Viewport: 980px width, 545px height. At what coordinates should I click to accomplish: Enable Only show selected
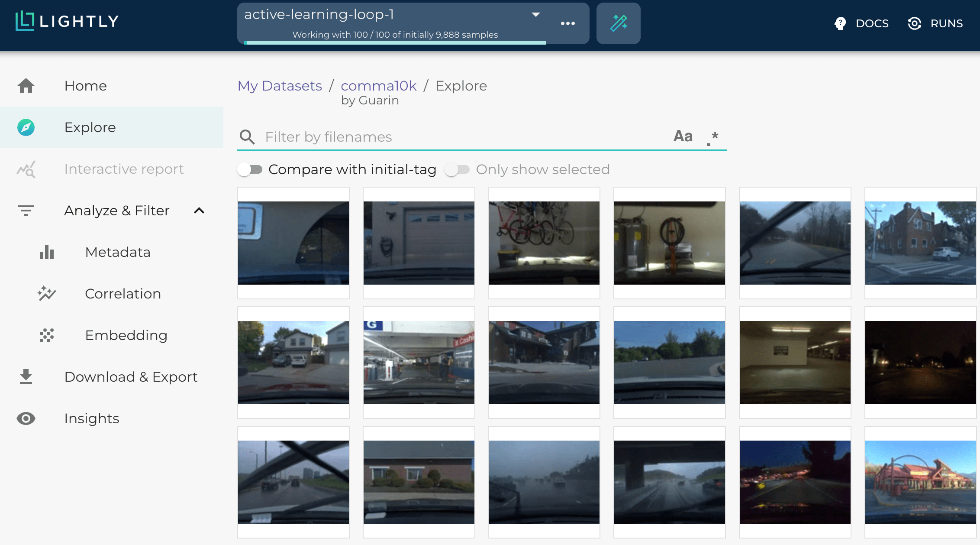(458, 169)
